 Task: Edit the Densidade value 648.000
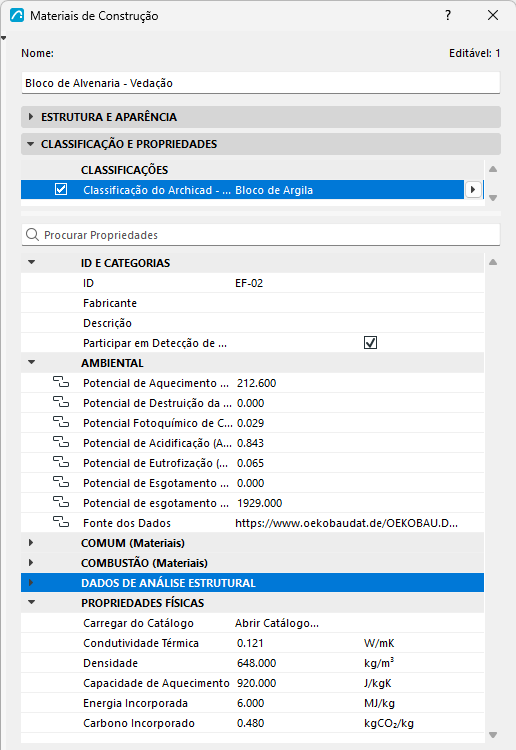(256, 663)
